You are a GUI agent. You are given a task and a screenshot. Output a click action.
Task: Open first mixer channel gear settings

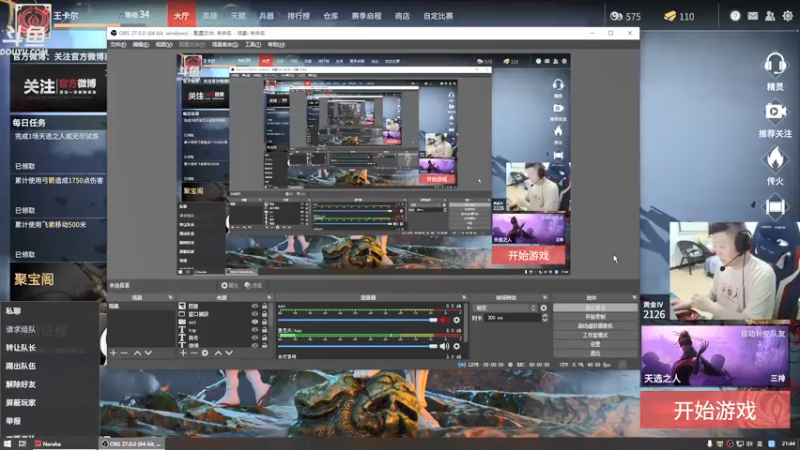click(457, 320)
